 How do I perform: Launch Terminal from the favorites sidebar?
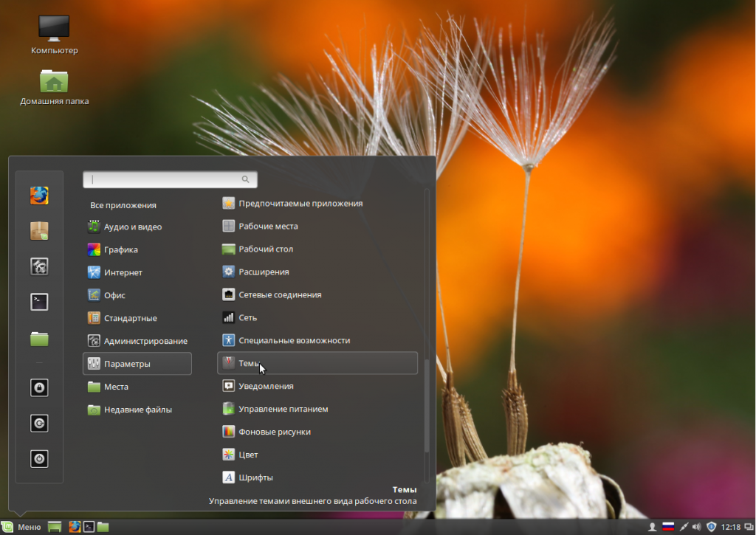point(39,303)
